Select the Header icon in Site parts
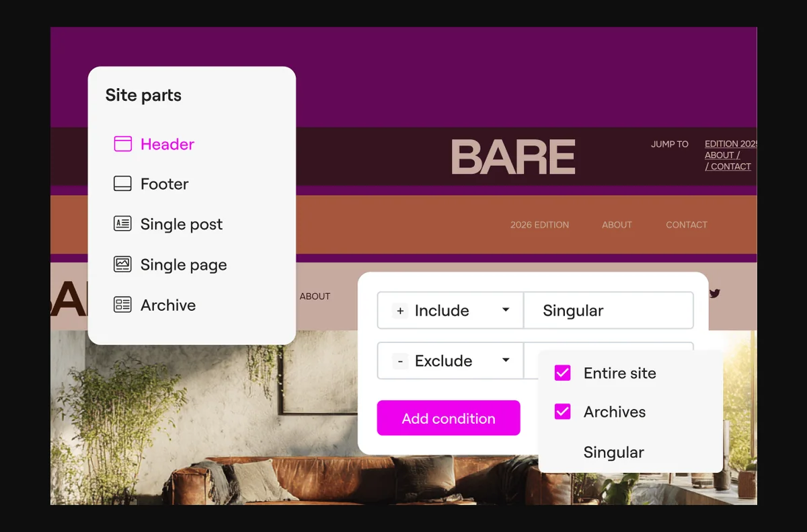The image size is (807, 532). click(122, 144)
